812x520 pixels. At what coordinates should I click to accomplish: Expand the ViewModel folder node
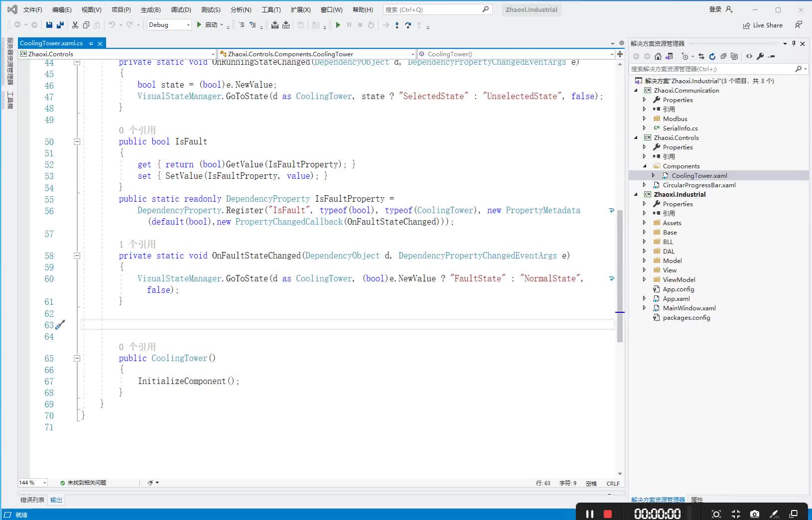644,279
